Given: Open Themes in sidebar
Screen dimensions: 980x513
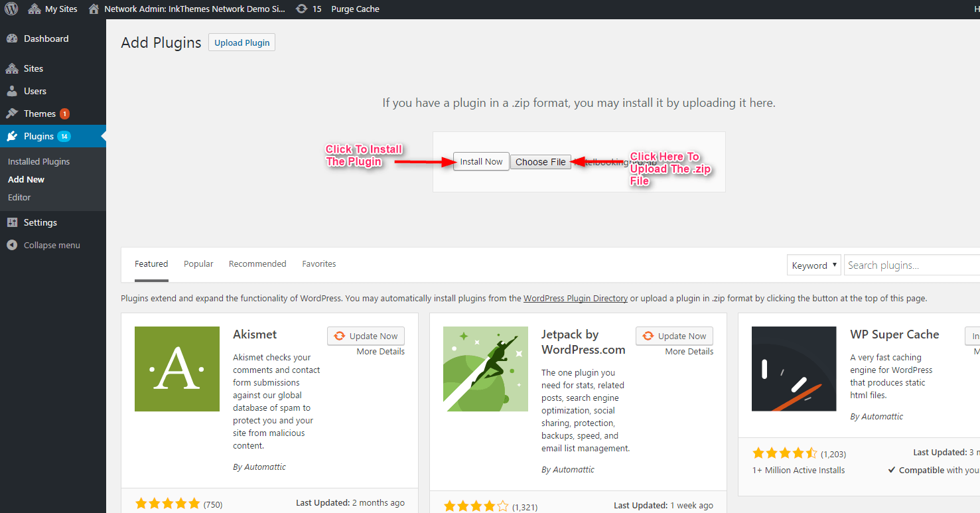Looking at the screenshot, I should click(40, 113).
